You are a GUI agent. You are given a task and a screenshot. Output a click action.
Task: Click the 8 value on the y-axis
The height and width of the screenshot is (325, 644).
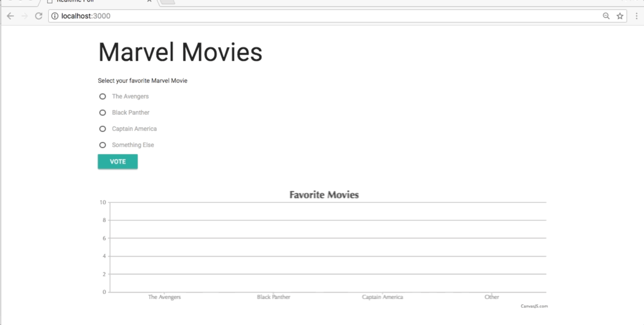(104, 220)
